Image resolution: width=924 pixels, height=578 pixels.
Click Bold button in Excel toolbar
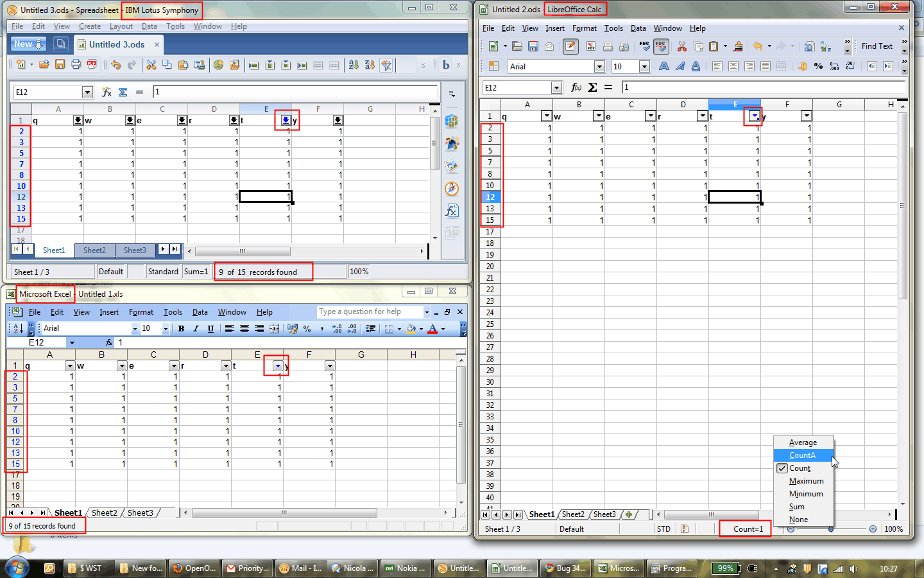(181, 329)
